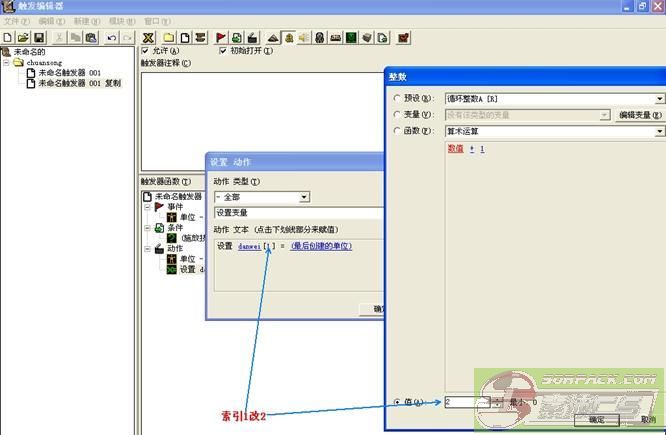Screen dimensions: 666x435
Task: Select the 预设 radio button
Action: coord(398,99)
